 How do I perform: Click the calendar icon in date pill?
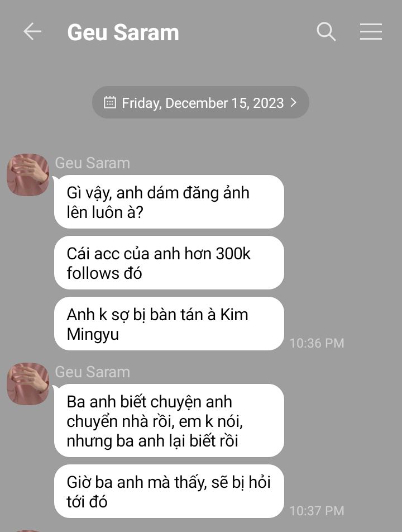point(109,102)
